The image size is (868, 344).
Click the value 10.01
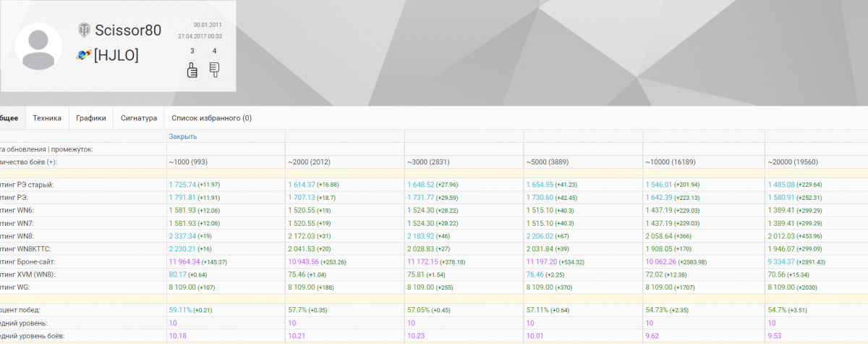click(x=535, y=336)
